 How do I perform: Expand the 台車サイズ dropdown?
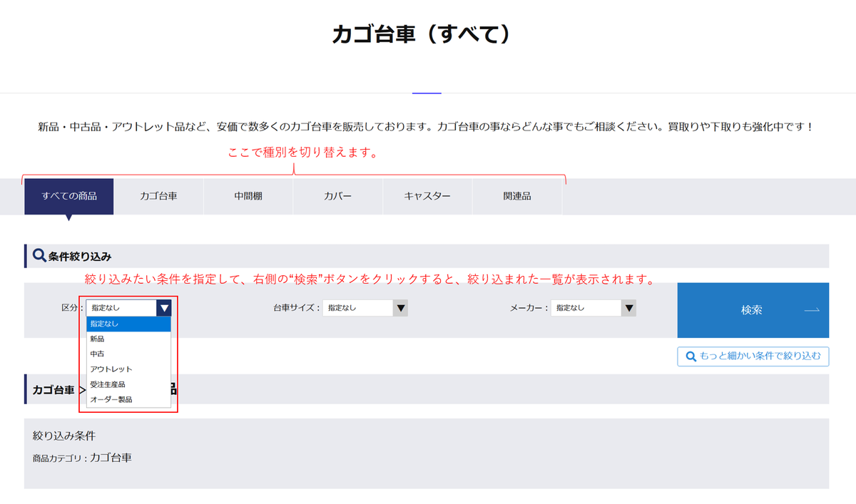(x=401, y=308)
